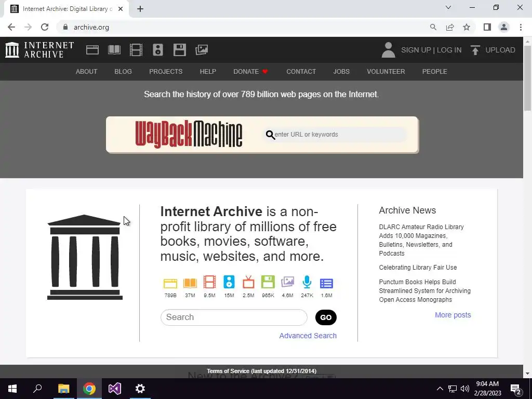Click the red film icon labeled 9.5M

[210, 282]
